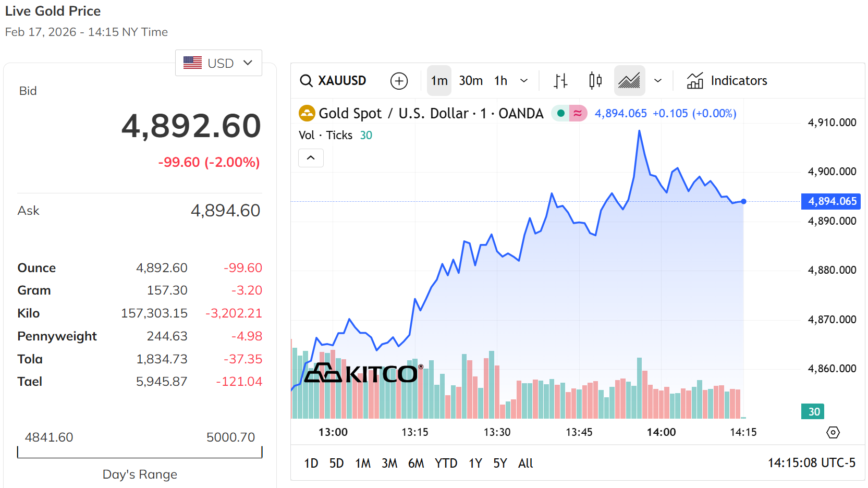Expand the chart type dropdown arrow
The height and width of the screenshot is (488, 868).
(x=658, y=80)
